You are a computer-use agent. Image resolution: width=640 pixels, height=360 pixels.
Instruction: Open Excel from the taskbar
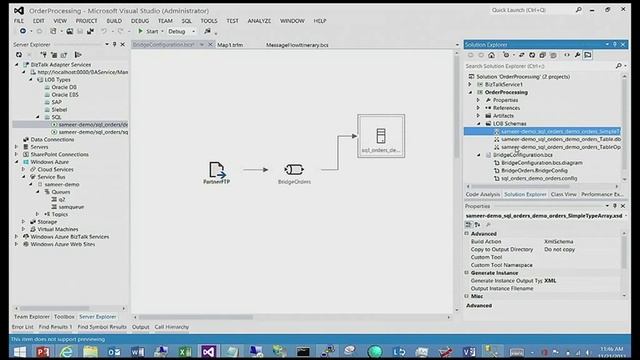(185, 351)
